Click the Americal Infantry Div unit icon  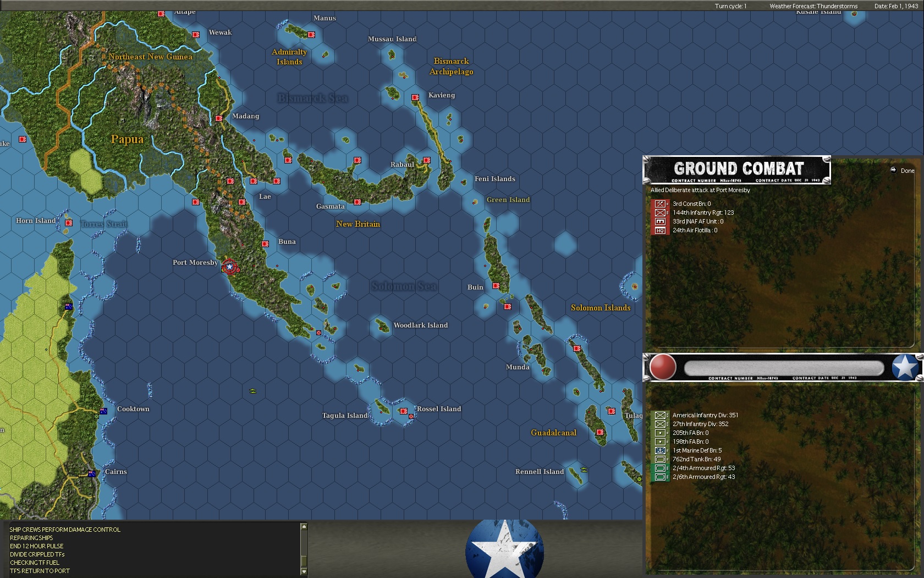[660, 415]
